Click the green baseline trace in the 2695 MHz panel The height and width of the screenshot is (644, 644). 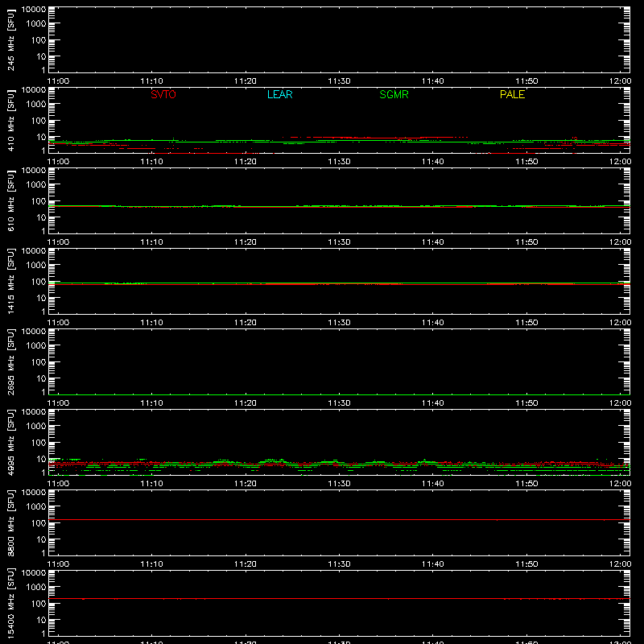coord(339,394)
